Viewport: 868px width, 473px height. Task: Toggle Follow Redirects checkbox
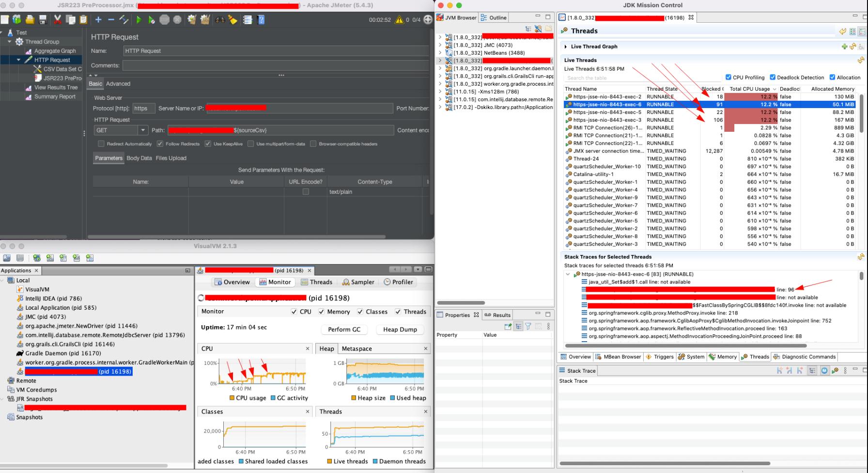(x=160, y=143)
